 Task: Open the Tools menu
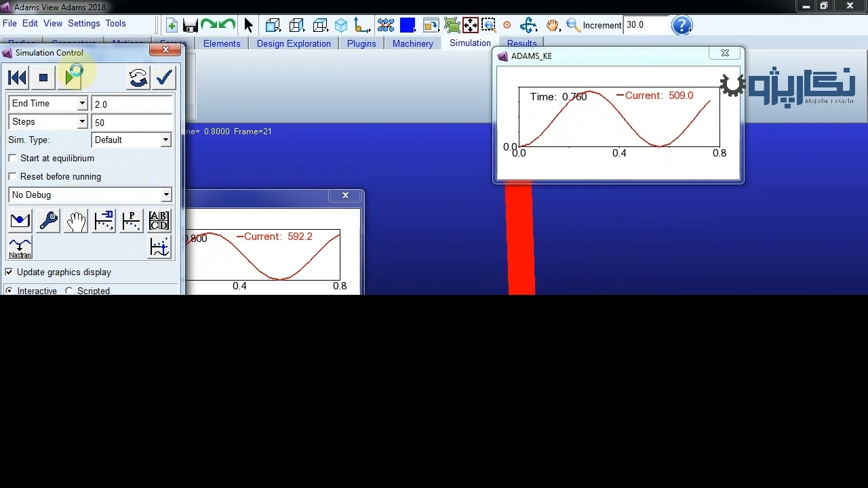(115, 23)
